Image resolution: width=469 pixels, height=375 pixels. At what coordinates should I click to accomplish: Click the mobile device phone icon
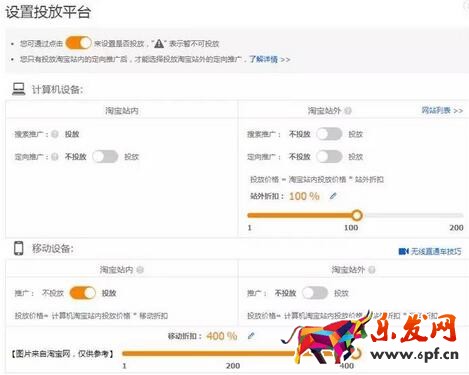pos(19,248)
